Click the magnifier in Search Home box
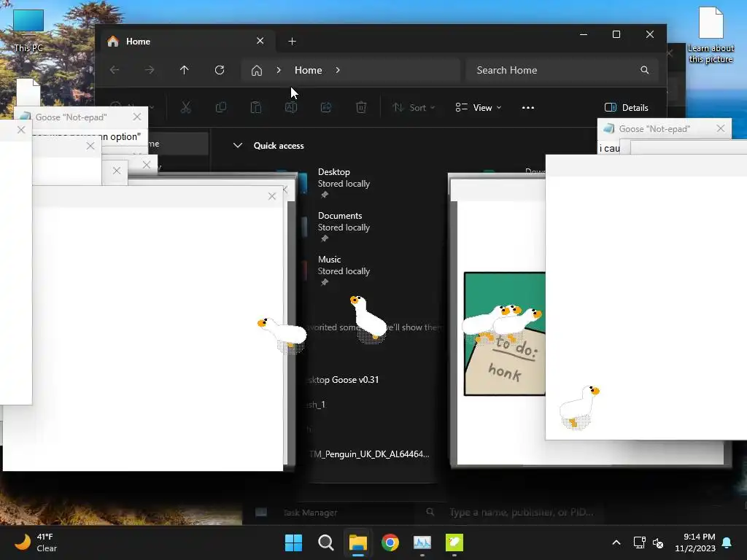The image size is (747, 560). (x=645, y=70)
